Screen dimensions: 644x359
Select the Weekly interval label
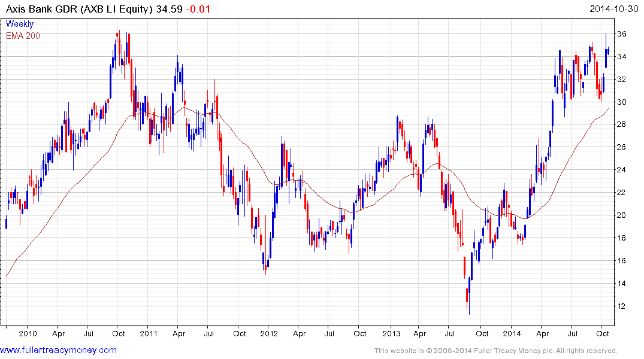pos(20,24)
